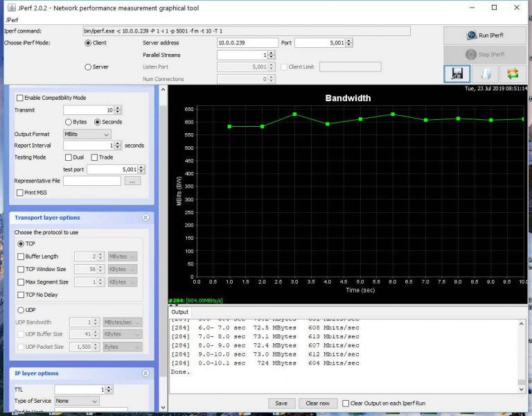This screenshot has height=416, width=532.
Task: Enable the Buffer Length checkbox
Action: [21, 257]
